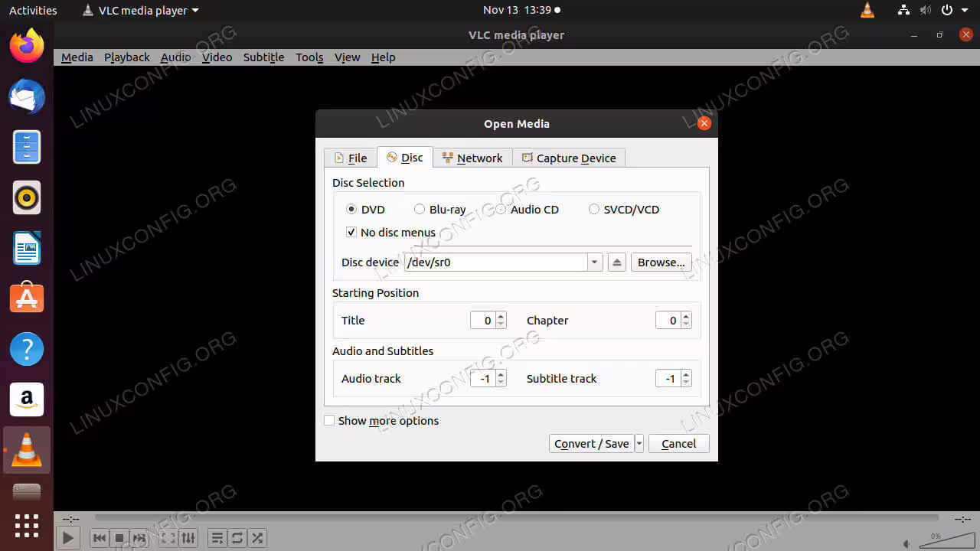Open the Help dock icon
The height and width of the screenshot is (551, 980).
27,349
